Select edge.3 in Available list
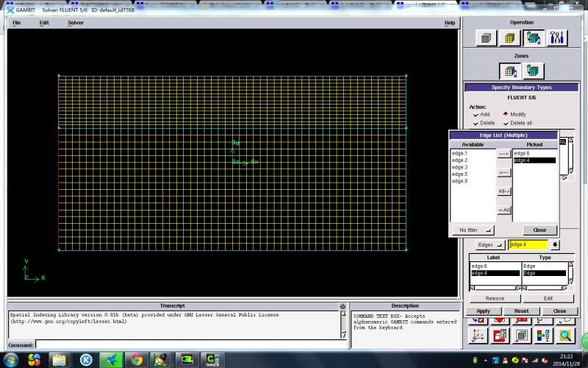Viewport: 588px width, 368px height. [x=459, y=167]
